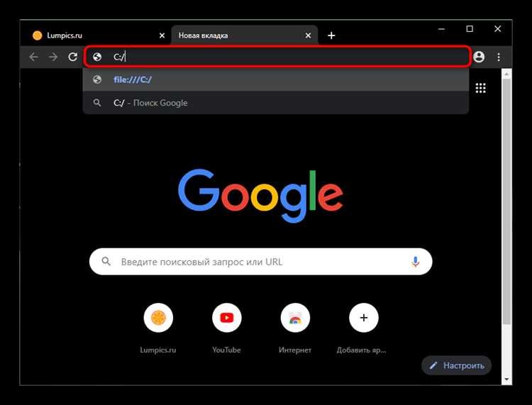Click the search icon beside the C:/ suggestion
This screenshot has width=532, height=405.
point(97,102)
